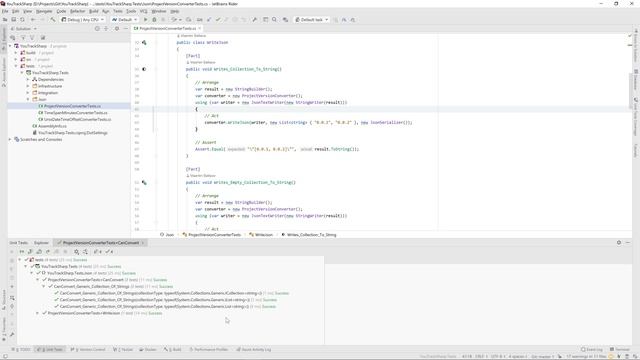Locate current file target icon in Solution explorer
This screenshot has height=360, width=640.
coord(97,29)
